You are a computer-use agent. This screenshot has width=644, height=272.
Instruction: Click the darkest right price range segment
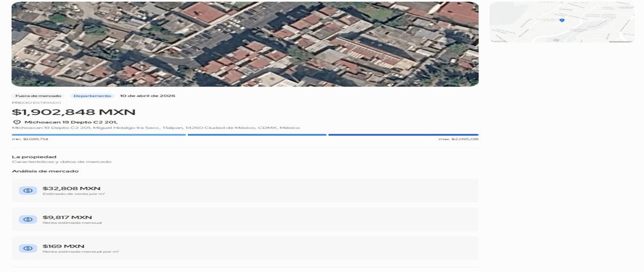pyautogui.click(x=403, y=135)
